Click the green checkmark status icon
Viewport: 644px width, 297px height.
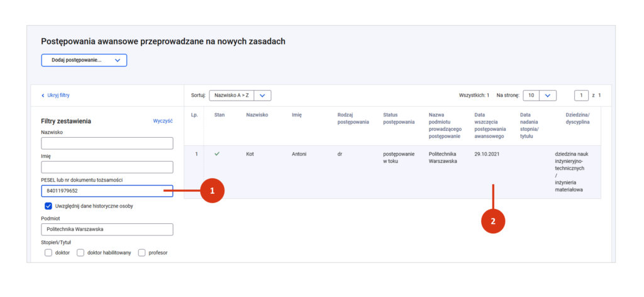[x=217, y=154]
